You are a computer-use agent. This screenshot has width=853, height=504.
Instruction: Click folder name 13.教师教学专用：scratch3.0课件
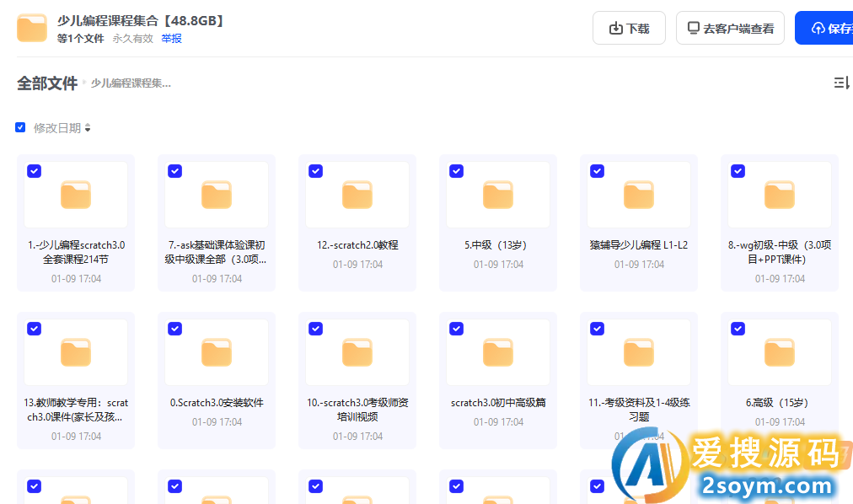tap(76, 410)
